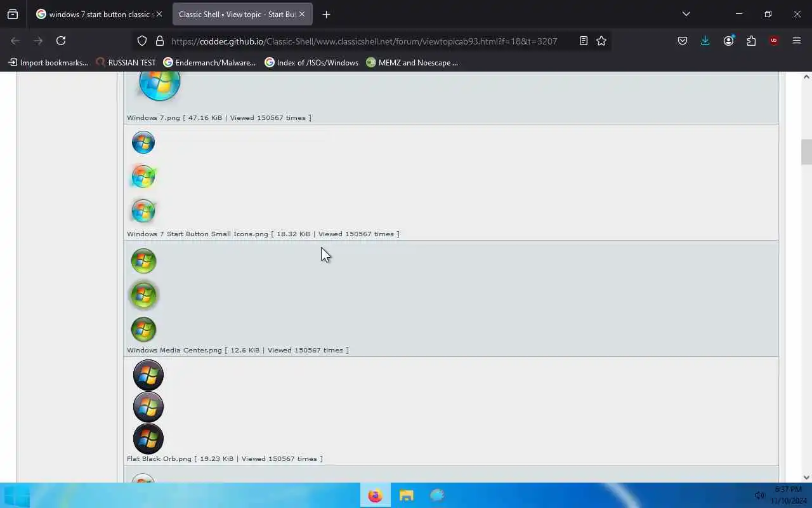Viewport: 812px width, 508px height.
Task: Open the taskbar volume speaker icon
Action: [759, 495]
